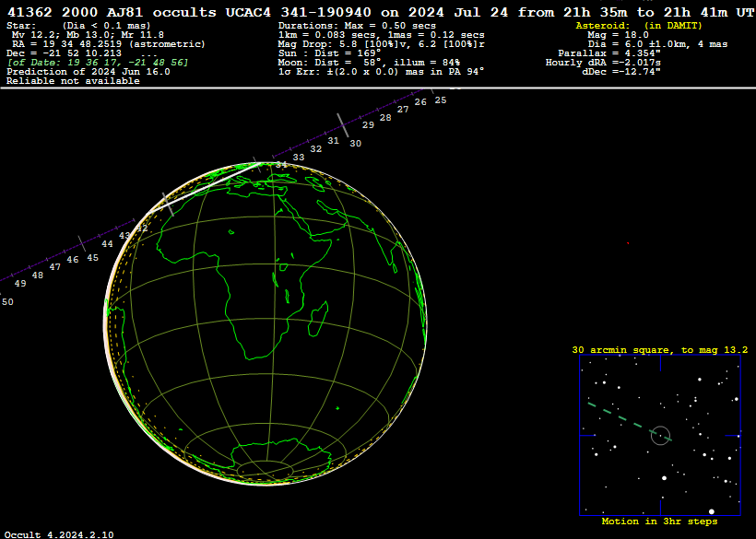
Task: Click the "31" minute label
Action: pos(333,141)
